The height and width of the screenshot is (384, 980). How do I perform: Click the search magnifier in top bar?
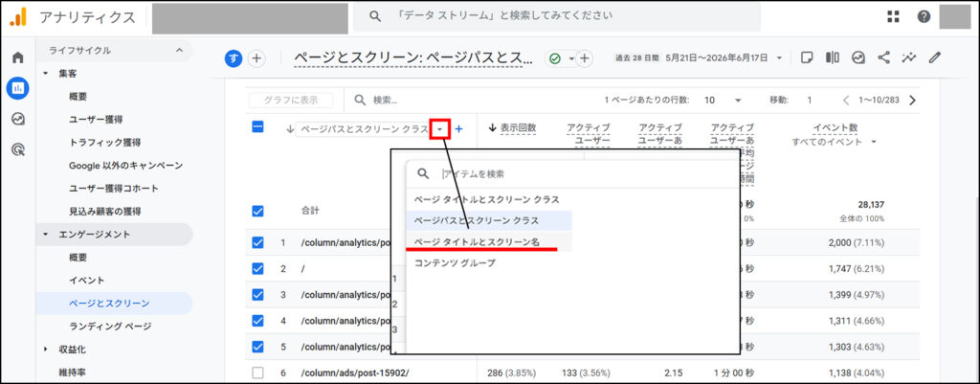(x=375, y=16)
